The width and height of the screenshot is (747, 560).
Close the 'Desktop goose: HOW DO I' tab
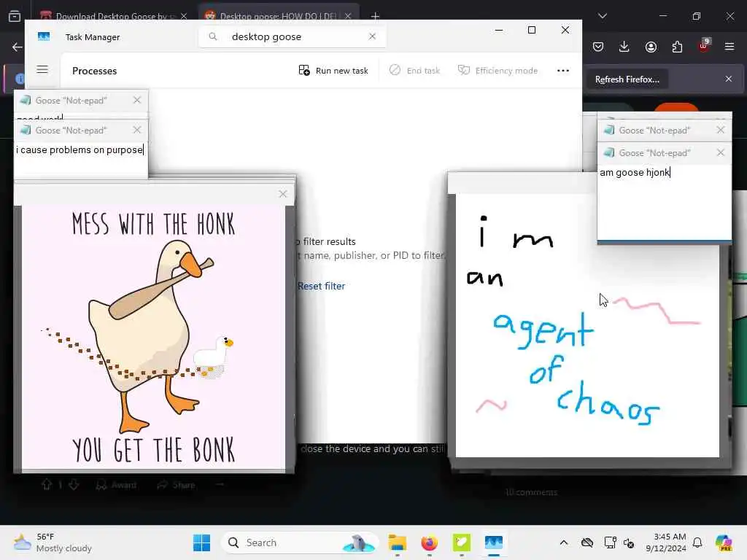[x=348, y=16]
